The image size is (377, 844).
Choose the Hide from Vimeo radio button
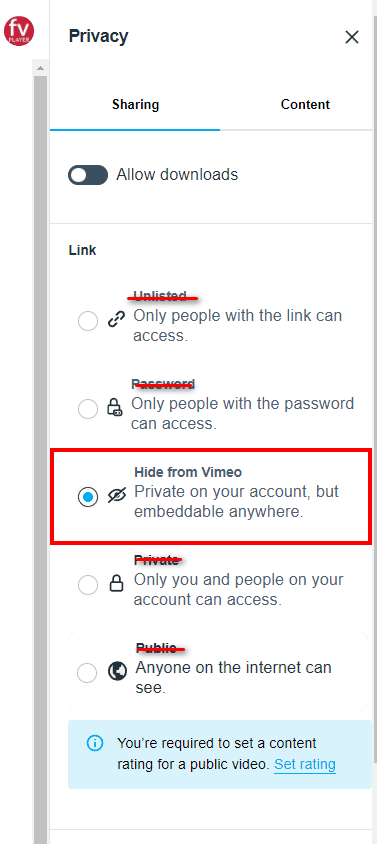tap(88, 497)
